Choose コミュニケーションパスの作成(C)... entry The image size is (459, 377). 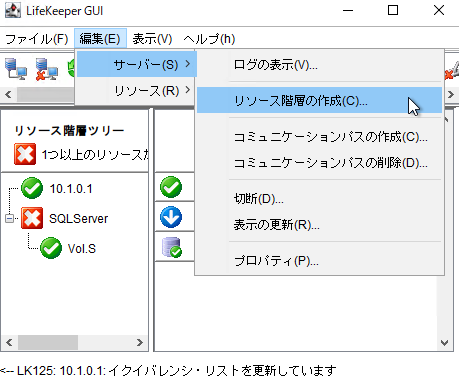319,137
